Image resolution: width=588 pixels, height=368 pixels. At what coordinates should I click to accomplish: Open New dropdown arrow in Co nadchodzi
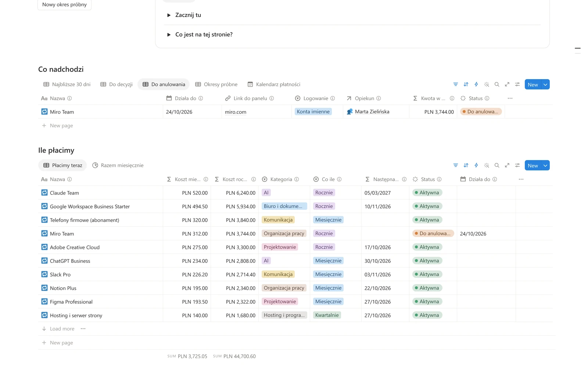tap(545, 84)
